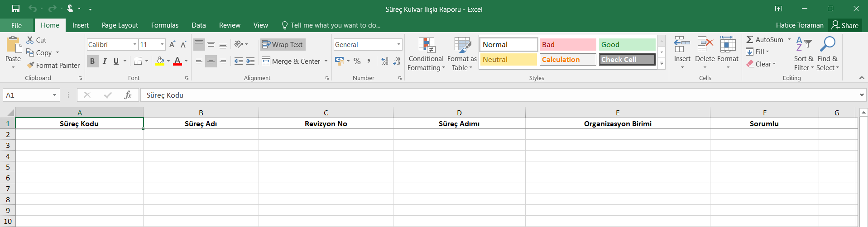Click the Name Box showing A1

click(x=27, y=95)
